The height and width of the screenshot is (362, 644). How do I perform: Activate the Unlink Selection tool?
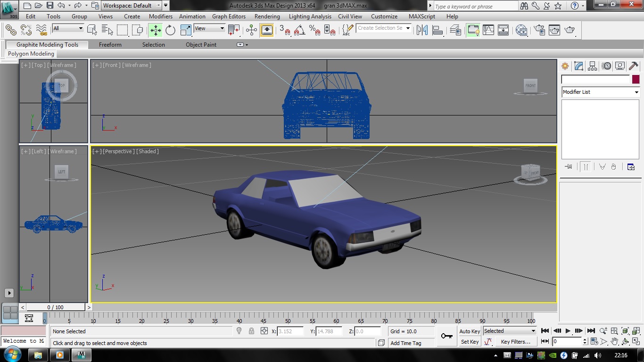click(x=26, y=30)
